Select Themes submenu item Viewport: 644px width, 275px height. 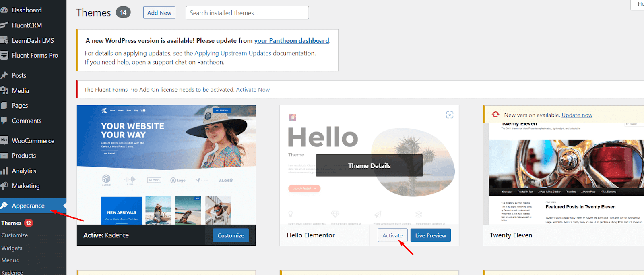point(11,223)
